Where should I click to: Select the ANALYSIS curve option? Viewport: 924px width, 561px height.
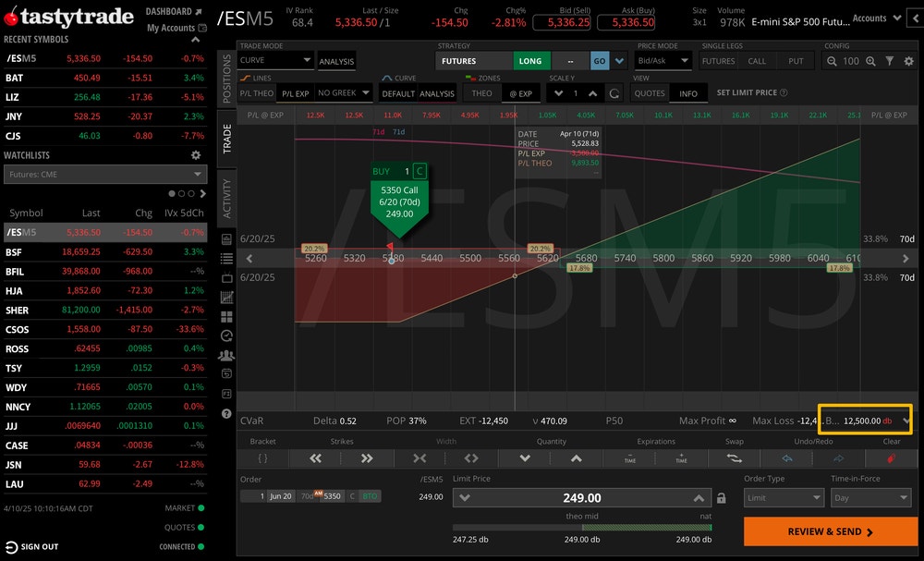click(437, 93)
